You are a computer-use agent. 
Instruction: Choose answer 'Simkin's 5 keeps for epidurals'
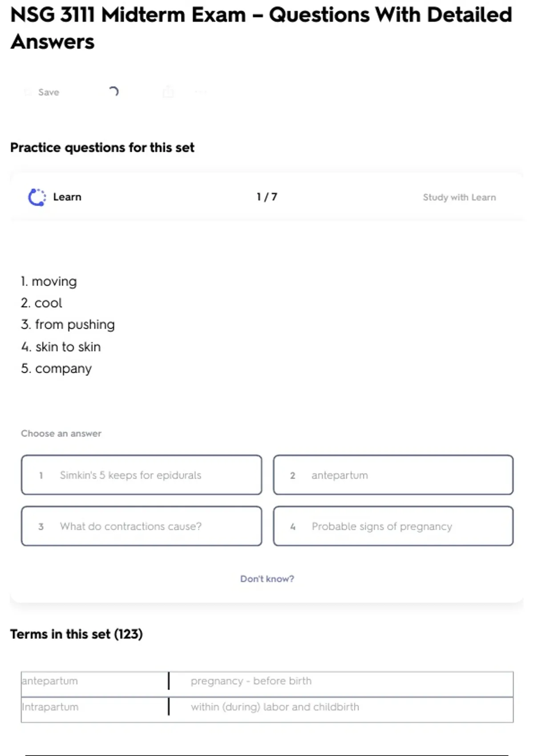(142, 475)
